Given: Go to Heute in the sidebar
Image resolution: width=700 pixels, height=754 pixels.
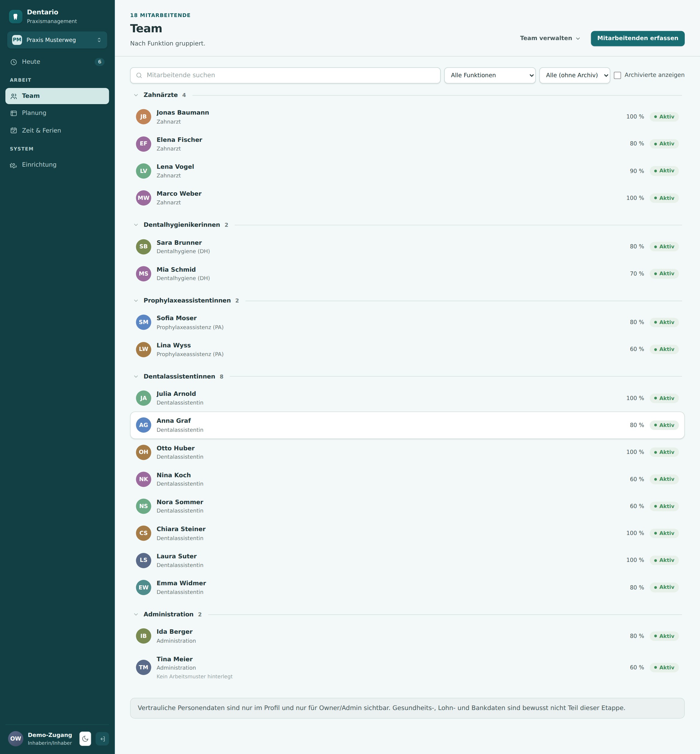Looking at the screenshot, I should pos(57,62).
